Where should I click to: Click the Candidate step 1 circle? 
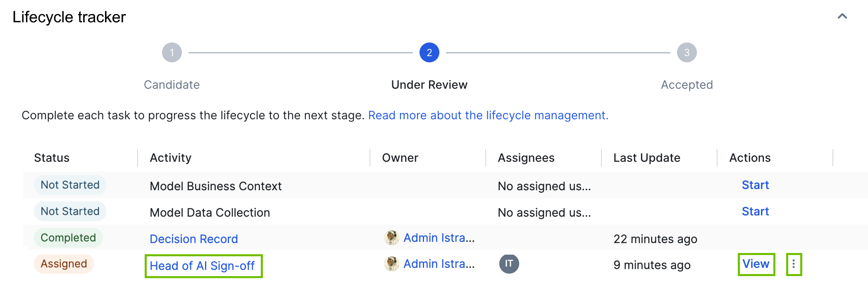[x=172, y=53]
